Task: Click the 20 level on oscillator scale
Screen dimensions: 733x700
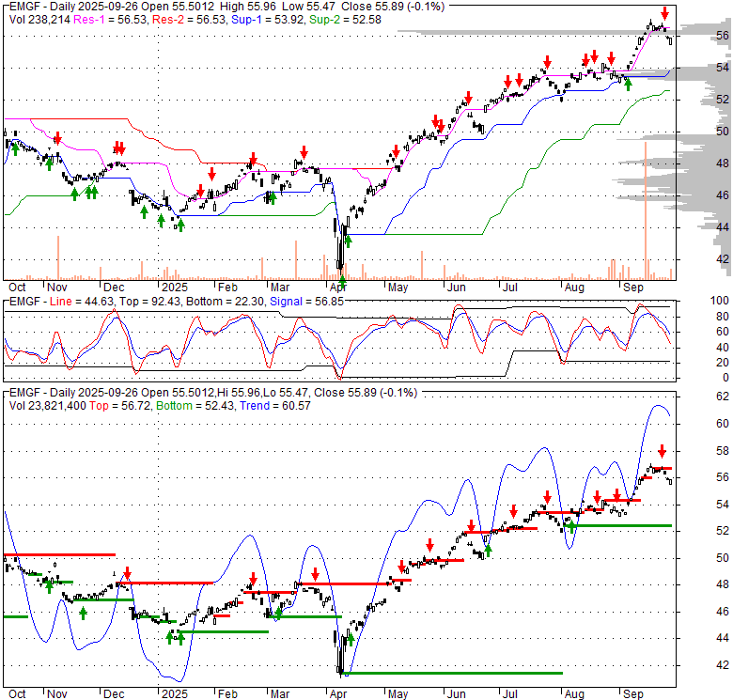Action: click(x=723, y=363)
